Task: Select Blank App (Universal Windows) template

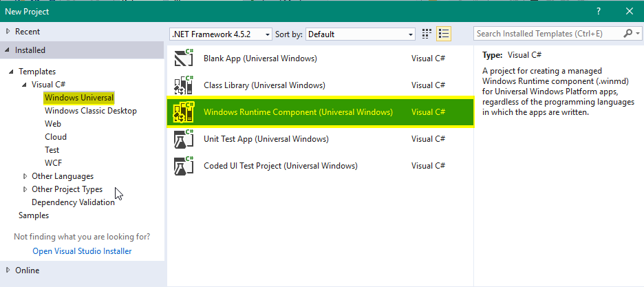Action: (x=260, y=59)
